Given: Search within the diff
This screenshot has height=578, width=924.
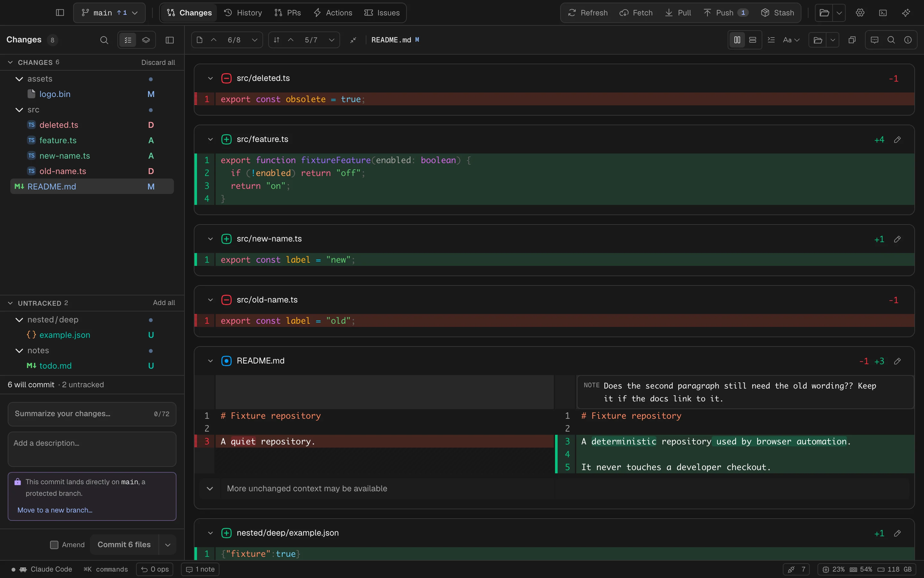Looking at the screenshot, I should coord(891,40).
